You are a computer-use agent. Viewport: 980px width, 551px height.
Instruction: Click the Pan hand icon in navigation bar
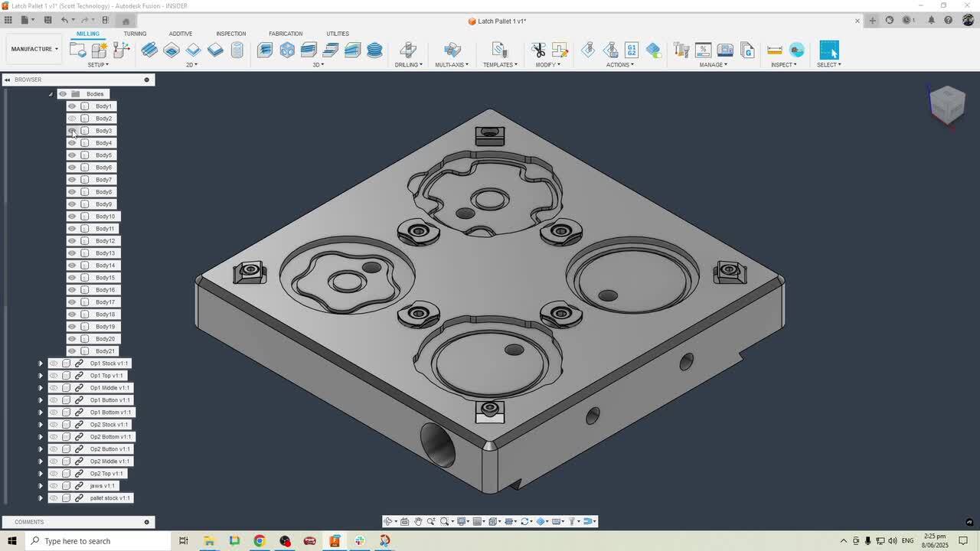click(x=418, y=521)
